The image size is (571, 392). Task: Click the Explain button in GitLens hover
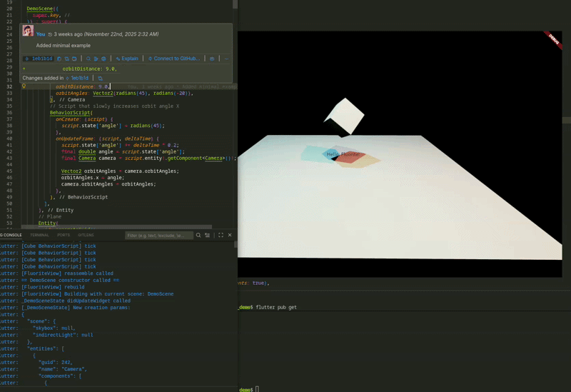point(127,59)
